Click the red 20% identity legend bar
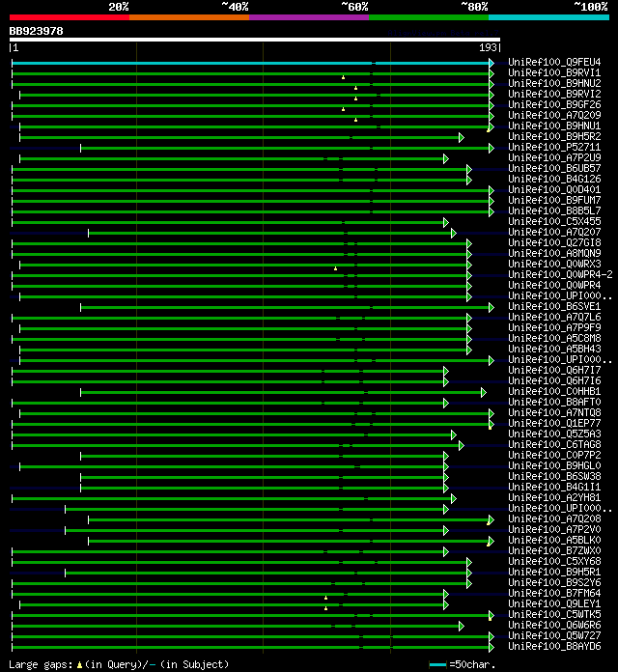This screenshot has width=618, height=672. [70, 17]
